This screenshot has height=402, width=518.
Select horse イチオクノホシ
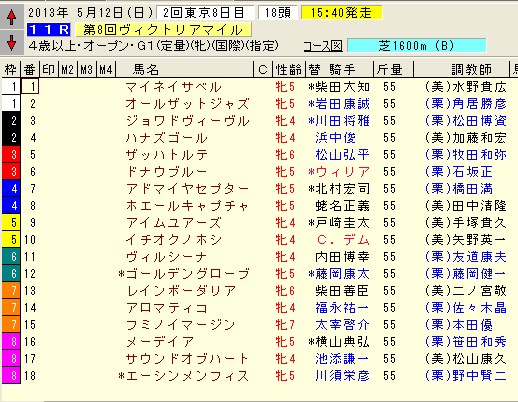point(173,240)
